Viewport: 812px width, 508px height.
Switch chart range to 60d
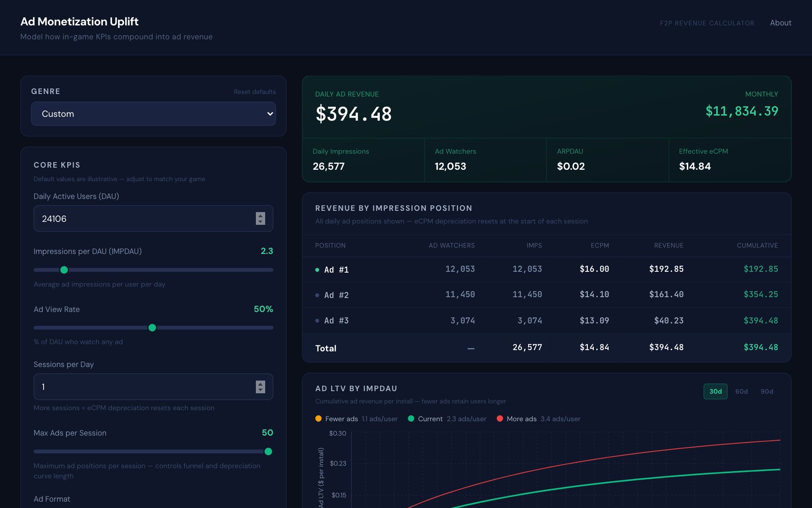[741, 392]
